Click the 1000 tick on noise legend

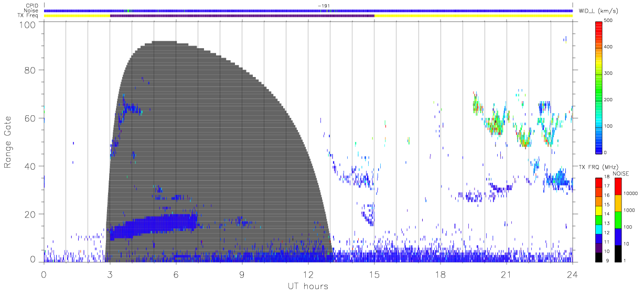(629, 210)
